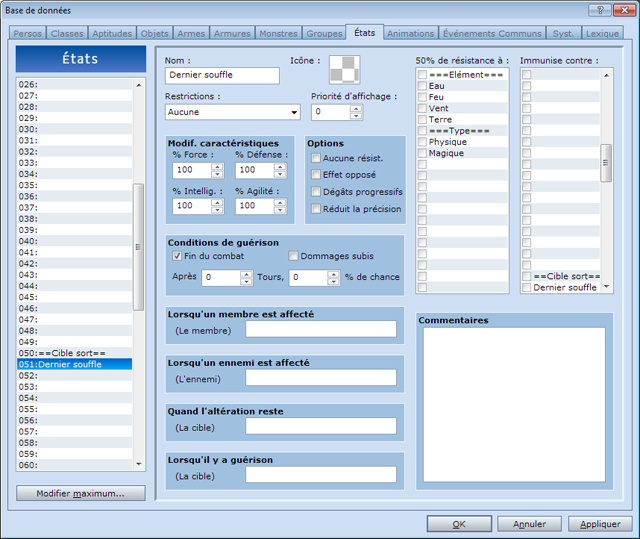Decrease % Agilité value with down arrow
The image size is (640, 539).
tap(280, 210)
